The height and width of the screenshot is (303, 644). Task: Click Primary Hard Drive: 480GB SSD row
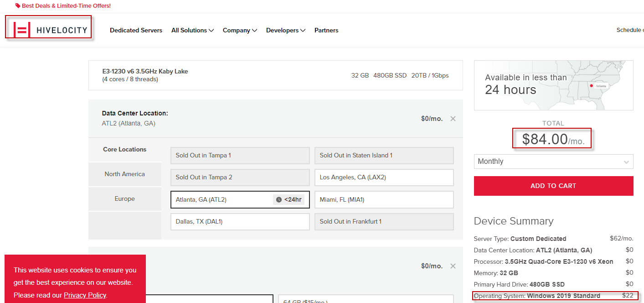(x=554, y=284)
